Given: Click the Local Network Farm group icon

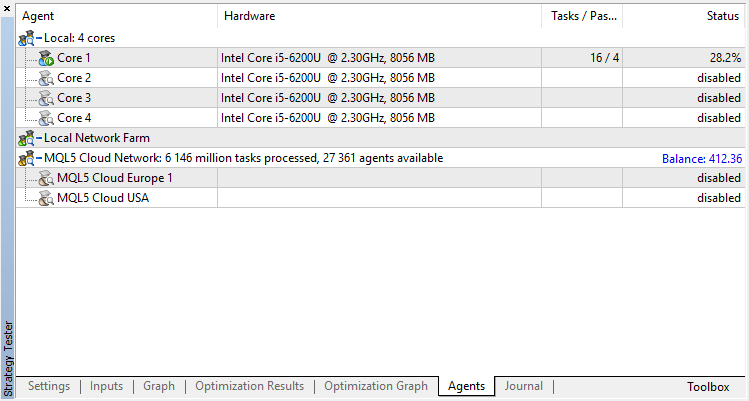Looking at the screenshot, I should 26,138.
